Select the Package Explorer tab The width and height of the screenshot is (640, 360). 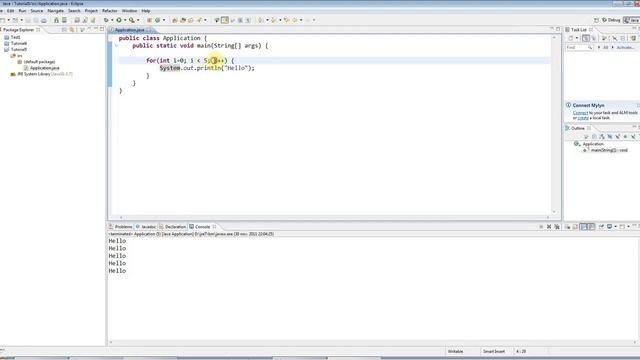point(19,30)
